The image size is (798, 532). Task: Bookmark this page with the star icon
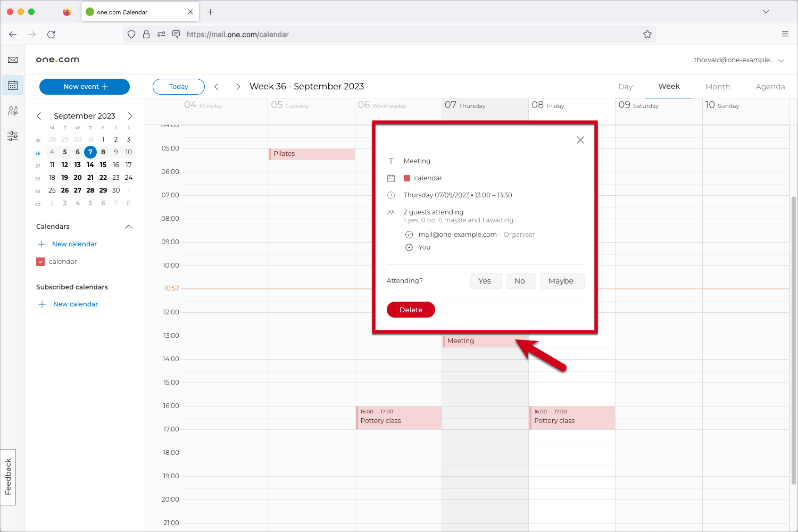click(647, 35)
